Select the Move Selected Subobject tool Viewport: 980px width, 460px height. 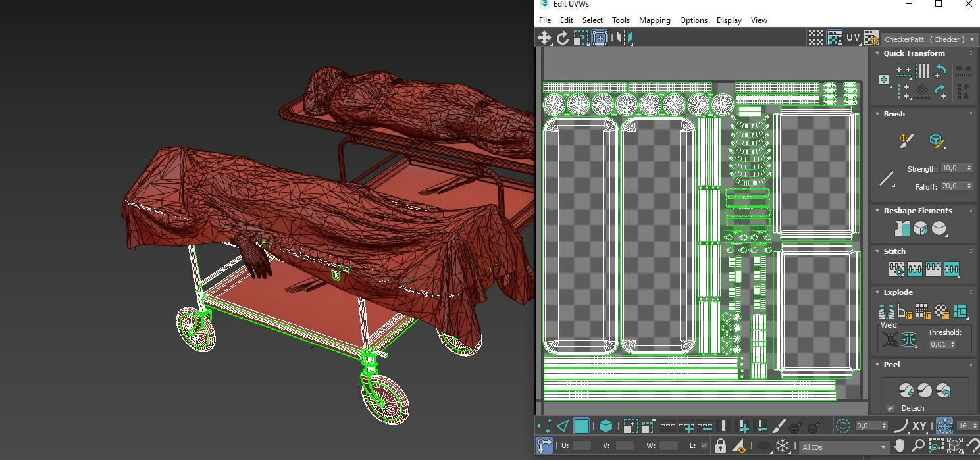click(544, 38)
